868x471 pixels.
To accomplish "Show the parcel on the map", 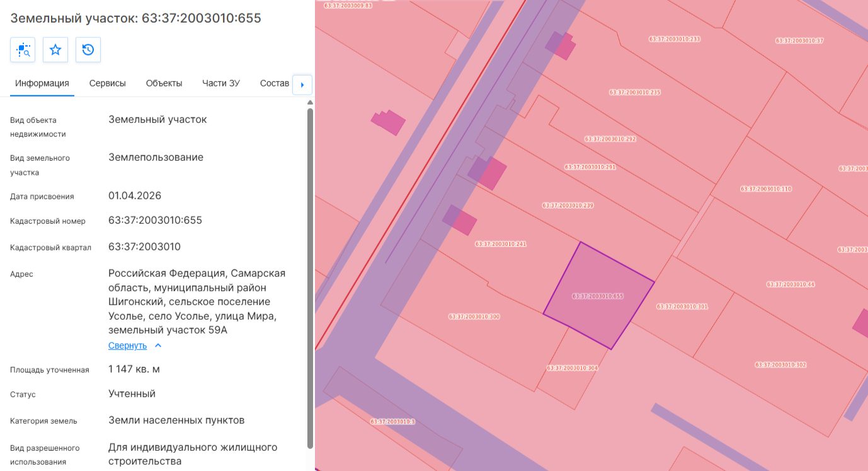I will (23, 50).
